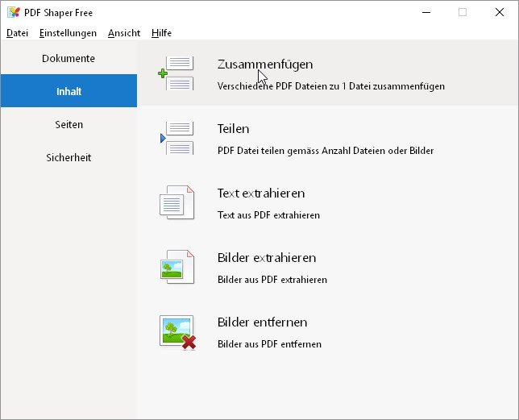Launch the Bilder extrahieren heading
Screen dimensions: 519x420
coord(267,258)
